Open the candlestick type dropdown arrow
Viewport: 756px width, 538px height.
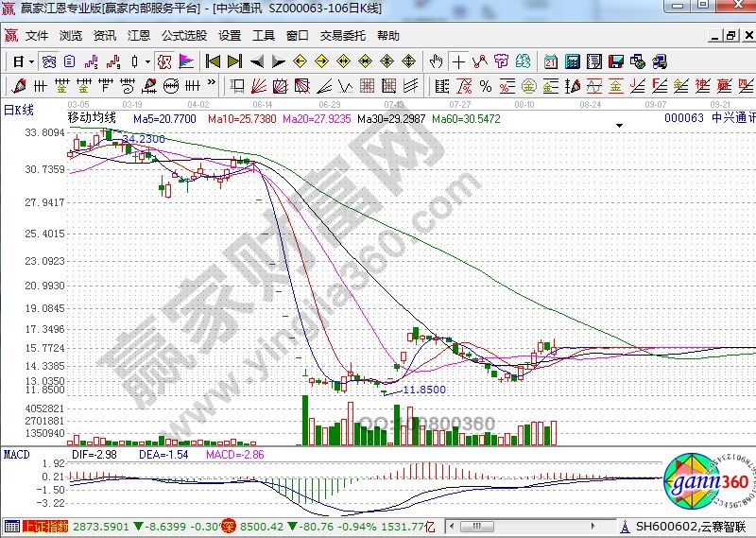(147, 61)
